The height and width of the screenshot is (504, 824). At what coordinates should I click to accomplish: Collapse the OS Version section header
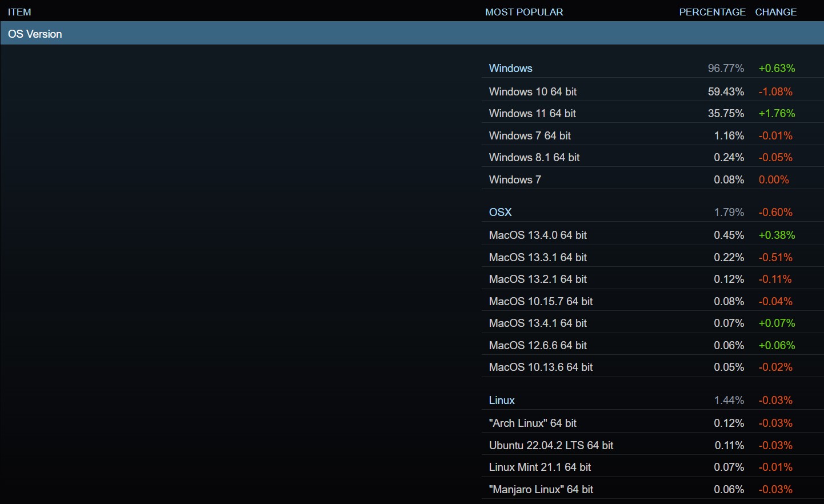(x=412, y=34)
